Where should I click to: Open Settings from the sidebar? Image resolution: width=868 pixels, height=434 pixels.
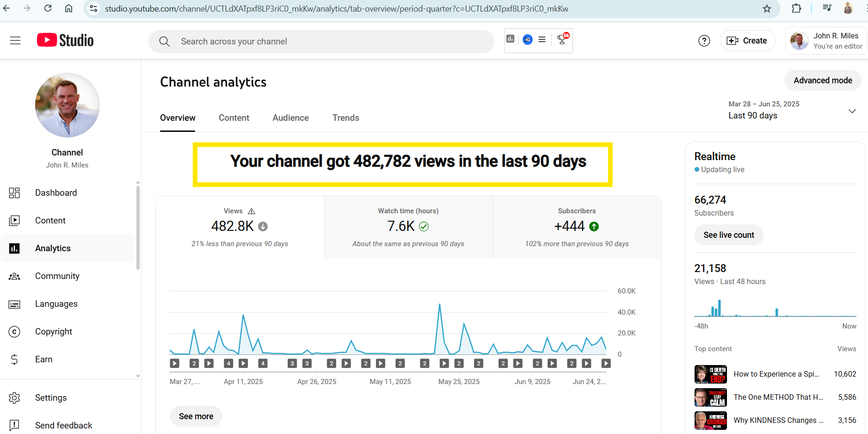tap(51, 398)
